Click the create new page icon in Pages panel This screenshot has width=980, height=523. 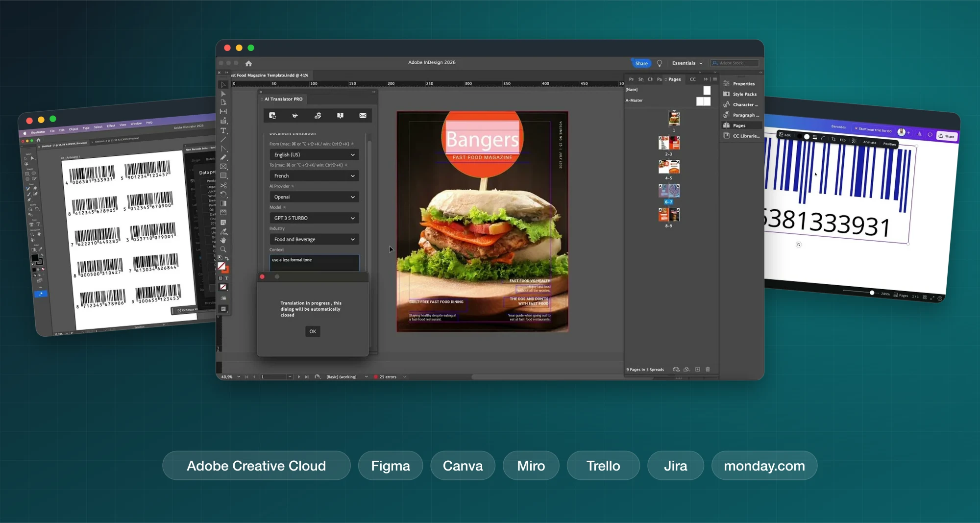pos(697,369)
